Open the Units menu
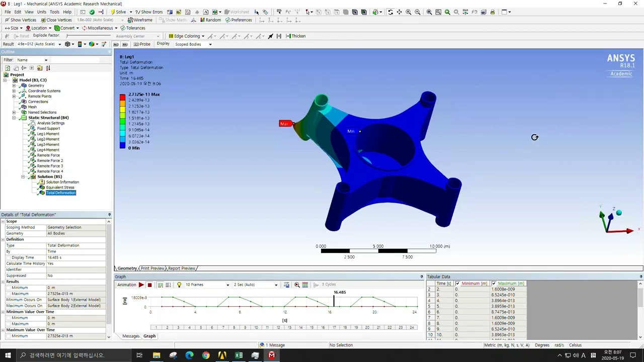This screenshot has height=362, width=644. 42,12
